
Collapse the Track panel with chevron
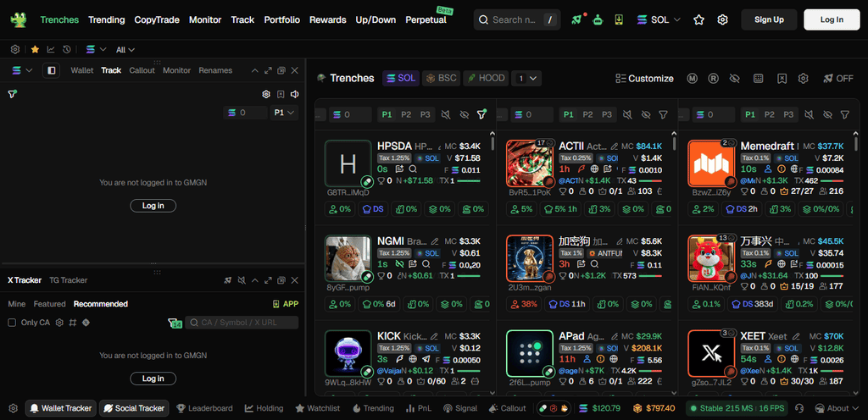pos(254,71)
